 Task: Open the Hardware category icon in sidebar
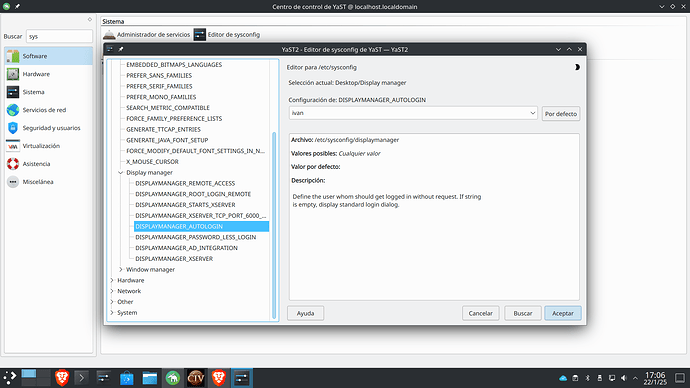pyautogui.click(x=13, y=74)
